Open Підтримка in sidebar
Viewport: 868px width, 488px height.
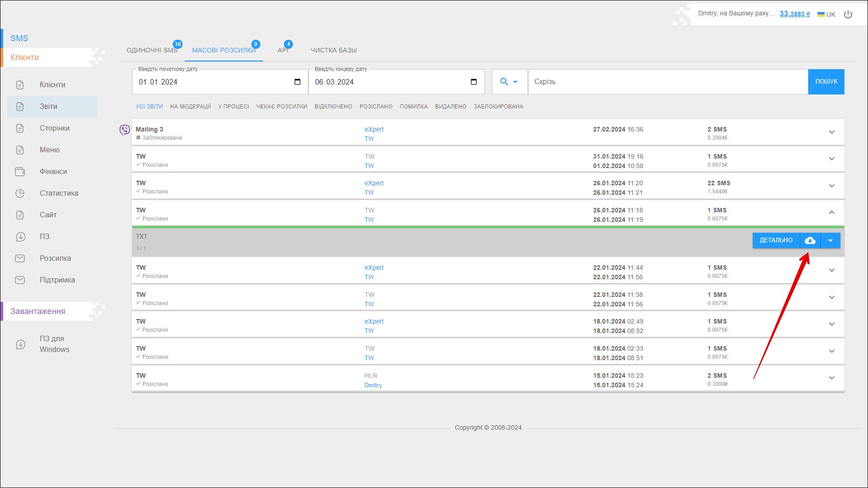pyautogui.click(x=57, y=280)
